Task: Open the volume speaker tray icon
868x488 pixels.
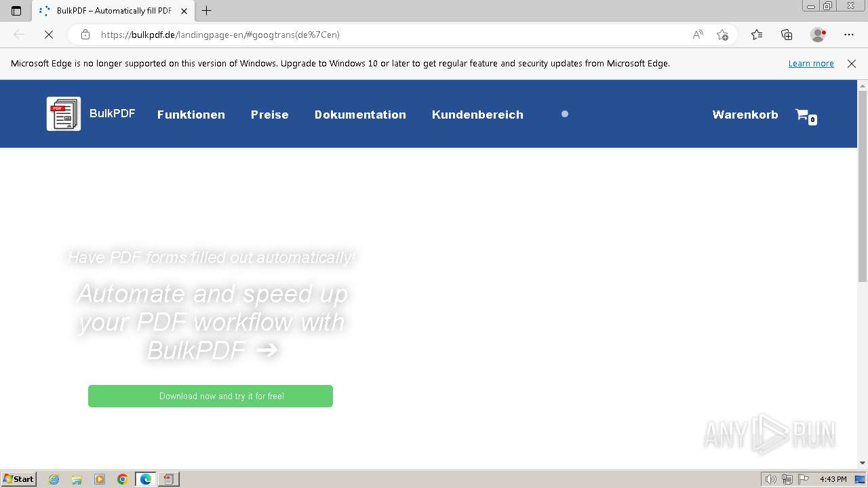Action: (770, 479)
